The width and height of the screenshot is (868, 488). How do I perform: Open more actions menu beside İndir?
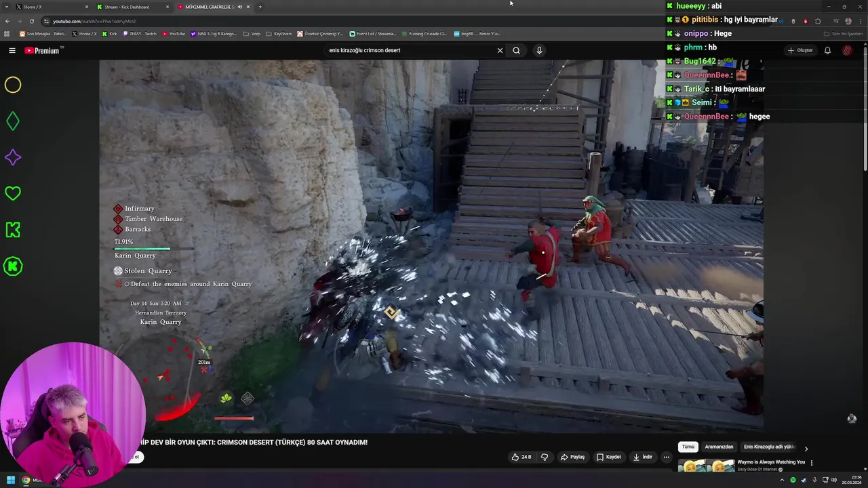click(x=666, y=457)
